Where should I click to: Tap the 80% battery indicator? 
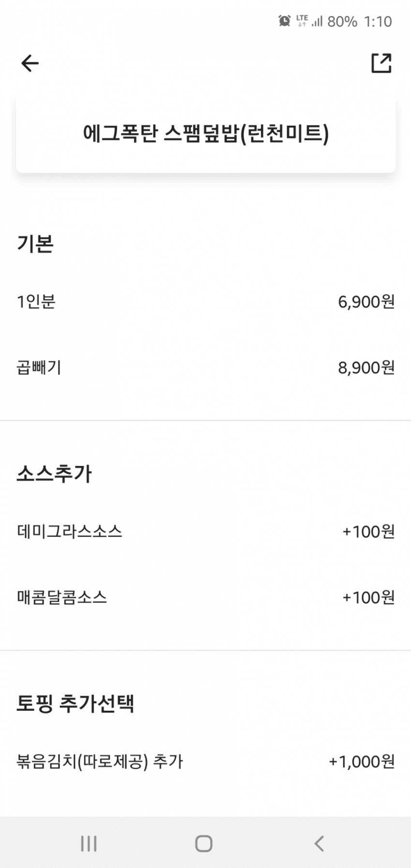click(x=342, y=21)
